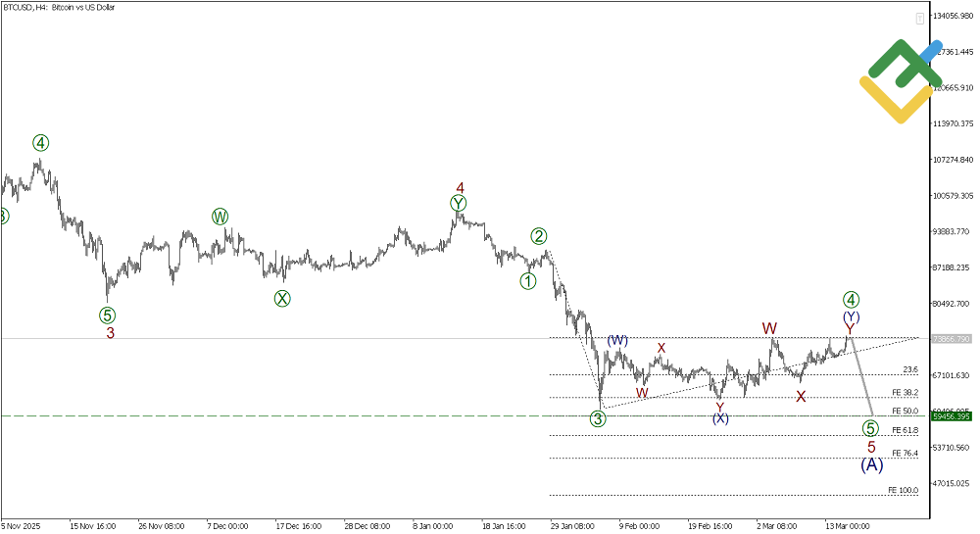
Task: Select the 134056.980 price scale value
Action: 954,17
